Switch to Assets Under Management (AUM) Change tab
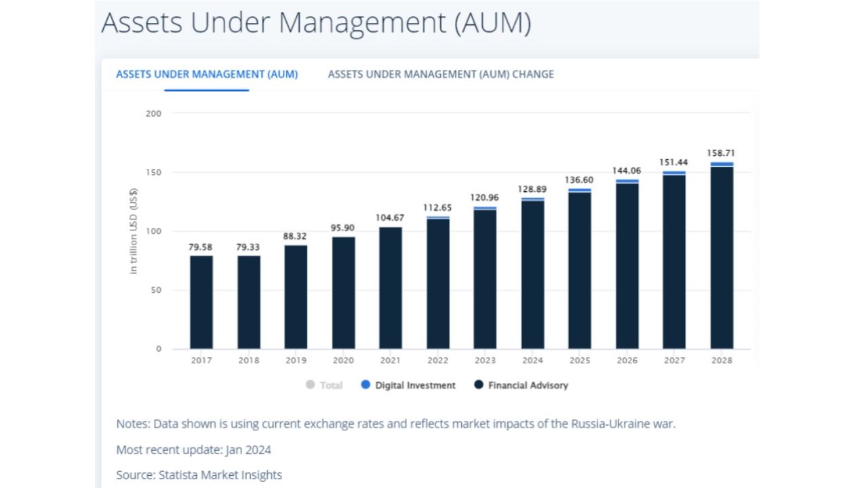The image size is (868, 488). tap(441, 75)
